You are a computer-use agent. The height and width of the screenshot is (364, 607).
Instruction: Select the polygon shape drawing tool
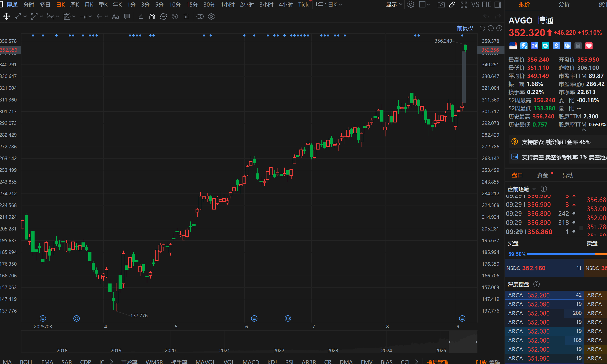[x=34, y=16]
